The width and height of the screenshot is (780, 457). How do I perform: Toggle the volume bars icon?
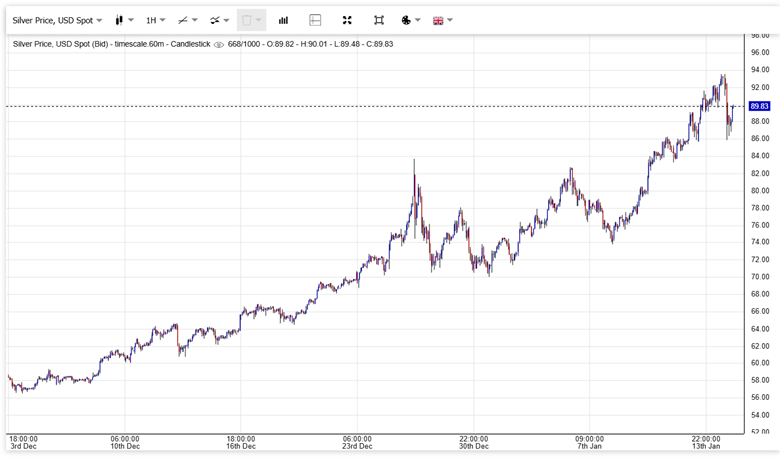(283, 20)
